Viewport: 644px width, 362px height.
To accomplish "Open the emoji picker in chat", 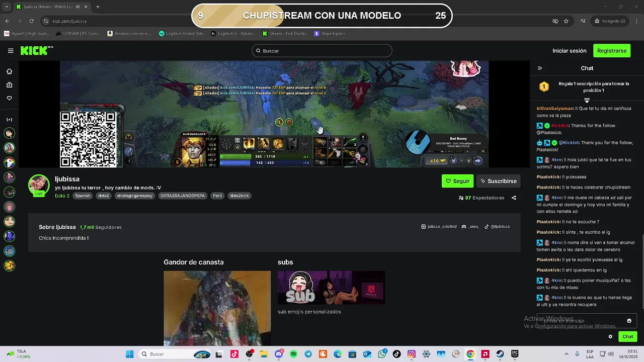I will pyautogui.click(x=629, y=321).
